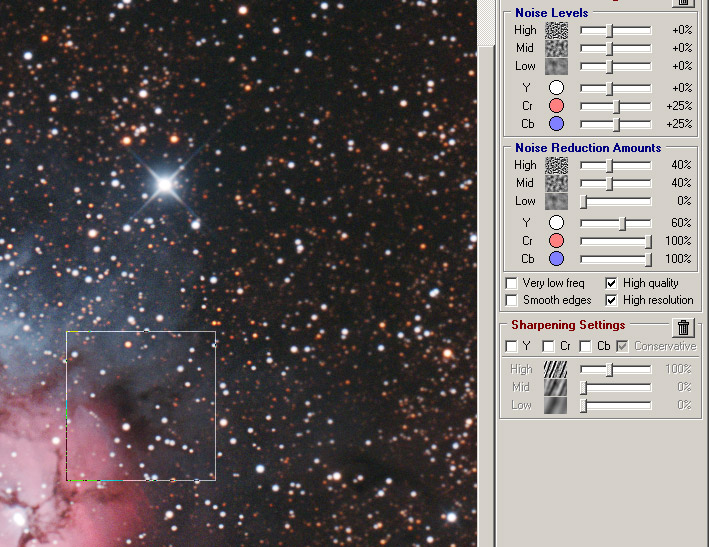Click the Cr noise level +25% value
This screenshot has height=547, width=709.
point(679,106)
